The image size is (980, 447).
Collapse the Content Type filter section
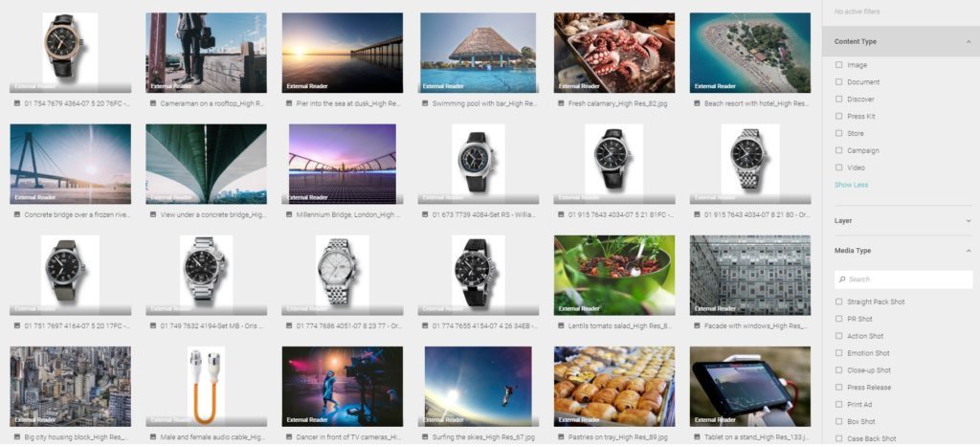click(x=969, y=42)
